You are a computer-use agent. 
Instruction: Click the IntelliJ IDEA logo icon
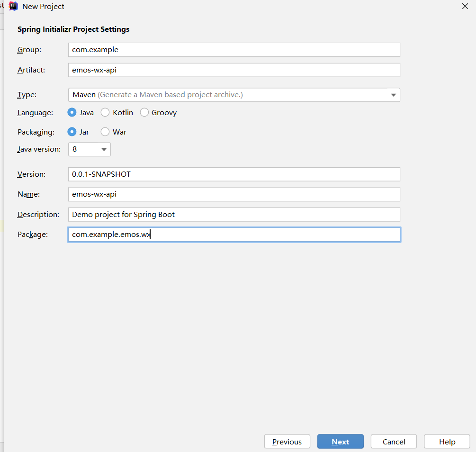coord(13,6)
